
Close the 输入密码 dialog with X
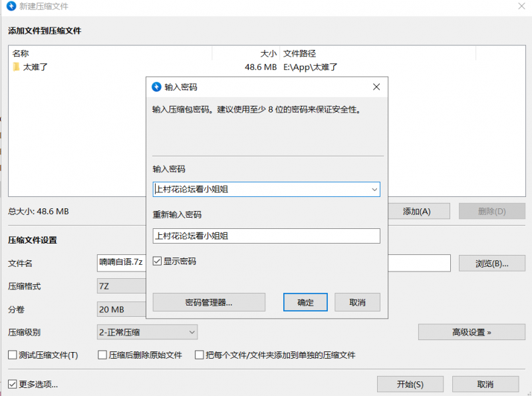(x=376, y=87)
